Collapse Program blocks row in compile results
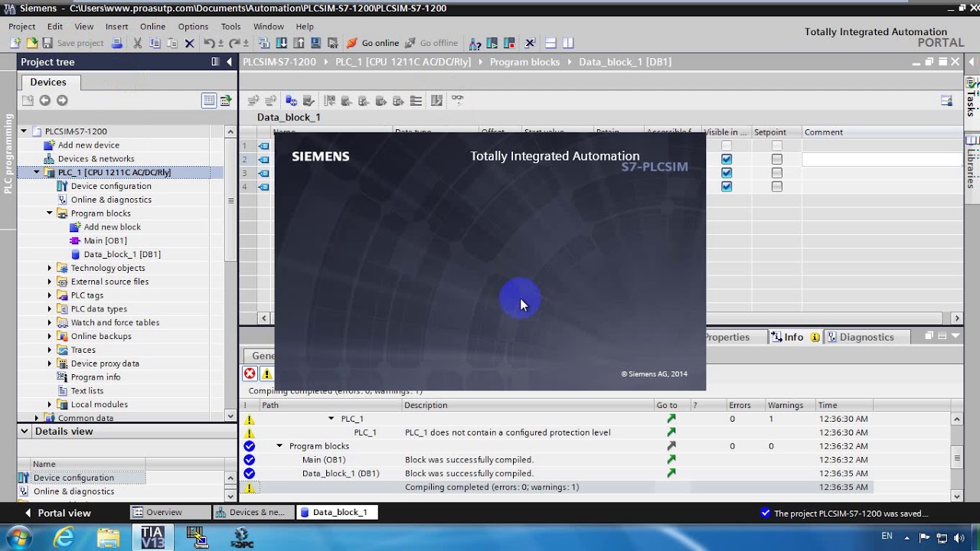The width and height of the screenshot is (980, 551). [x=279, y=446]
